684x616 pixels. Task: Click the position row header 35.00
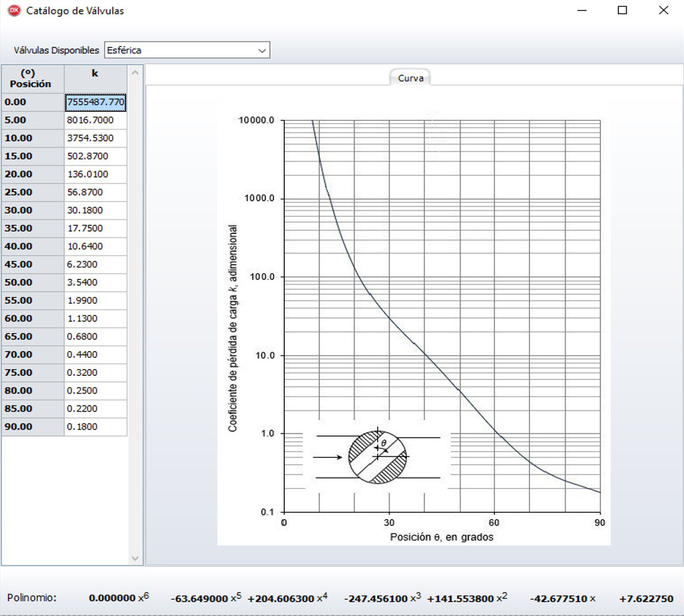[33, 229]
